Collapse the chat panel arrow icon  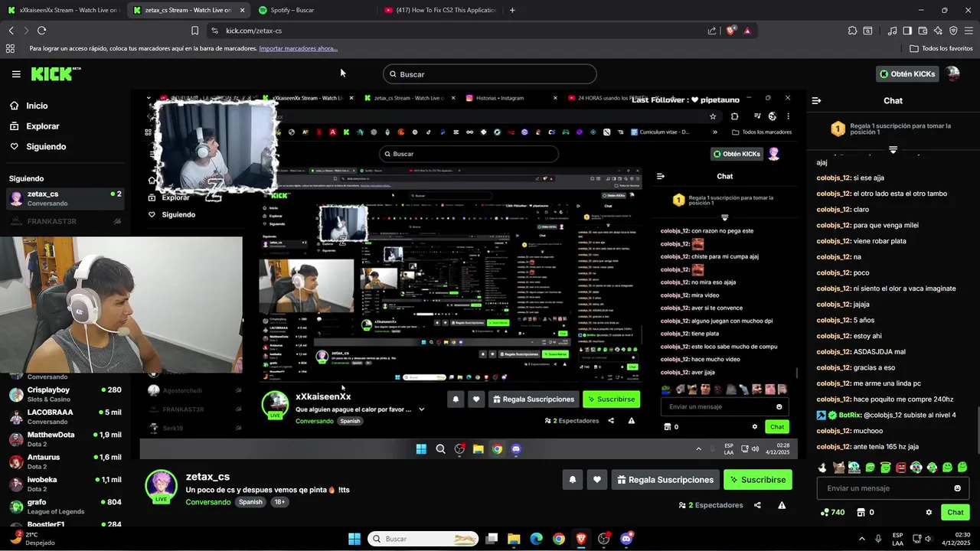[816, 100]
